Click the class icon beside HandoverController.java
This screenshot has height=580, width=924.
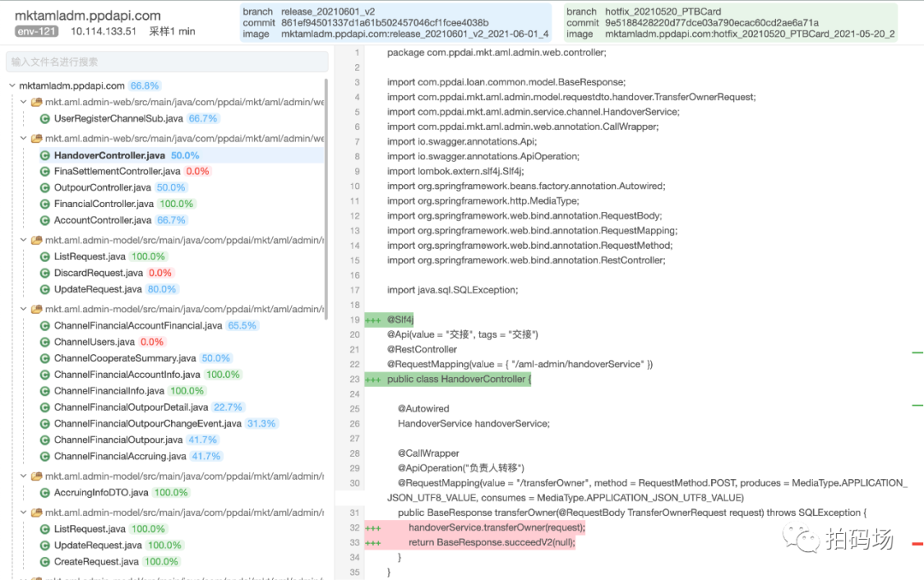point(44,156)
